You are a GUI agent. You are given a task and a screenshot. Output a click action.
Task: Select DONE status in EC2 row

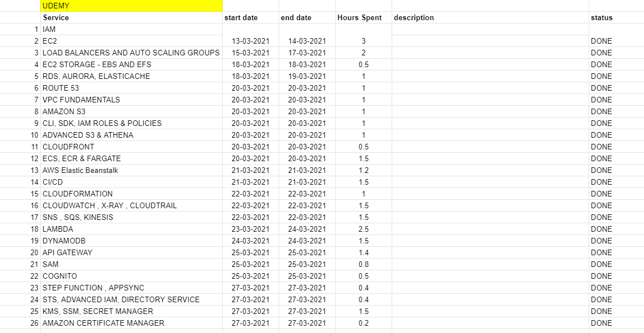617,41
